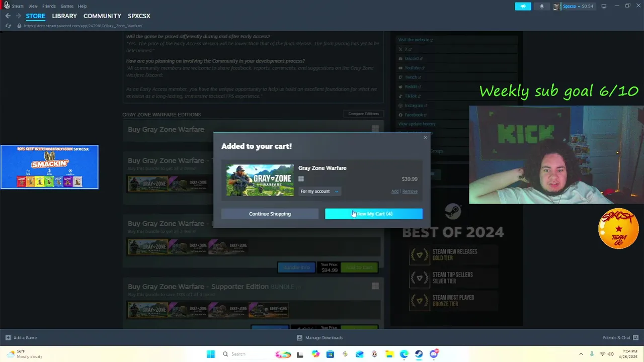The height and width of the screenshot is (362, 644).
Task: Open the View menu
Action: (33, 6)
